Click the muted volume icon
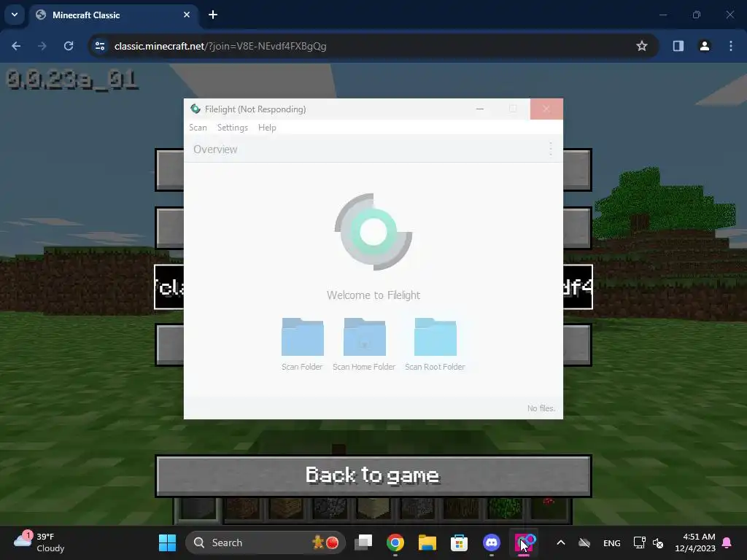747x560 pixels. tap(658, 542)
